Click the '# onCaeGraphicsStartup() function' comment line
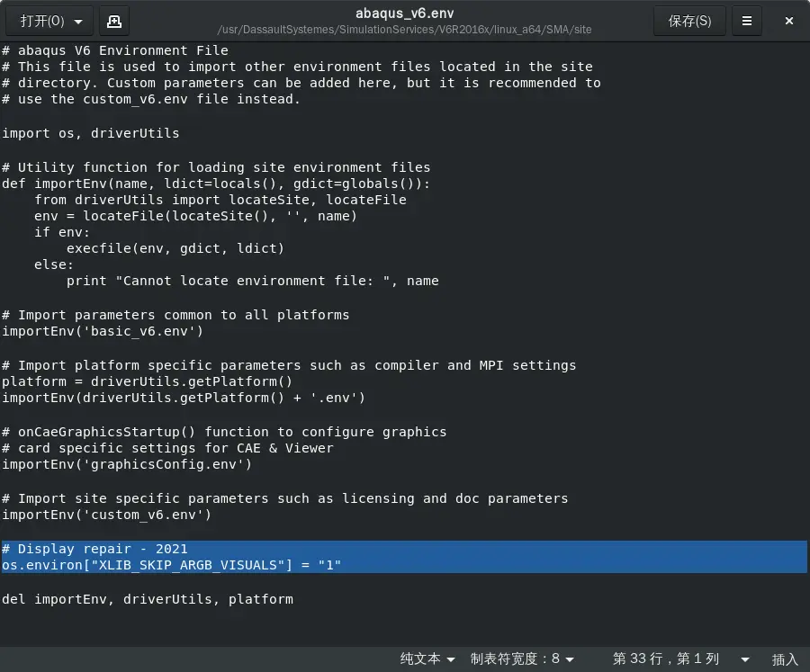 point(224,432)
